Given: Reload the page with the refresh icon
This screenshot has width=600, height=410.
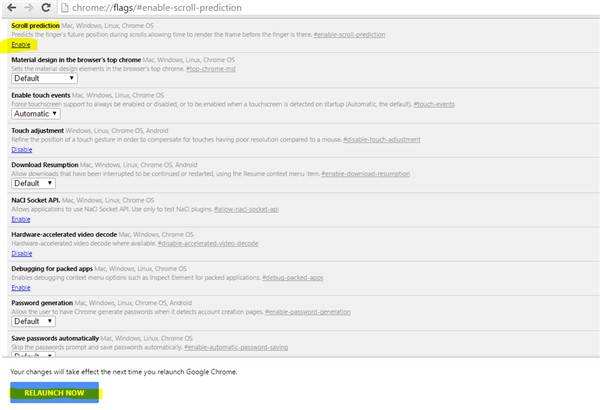Looking at the screenshot, I should 46,7.
